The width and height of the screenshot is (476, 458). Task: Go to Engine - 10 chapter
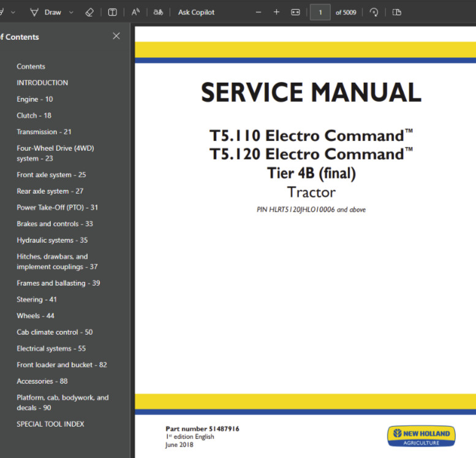pos(34,99)
